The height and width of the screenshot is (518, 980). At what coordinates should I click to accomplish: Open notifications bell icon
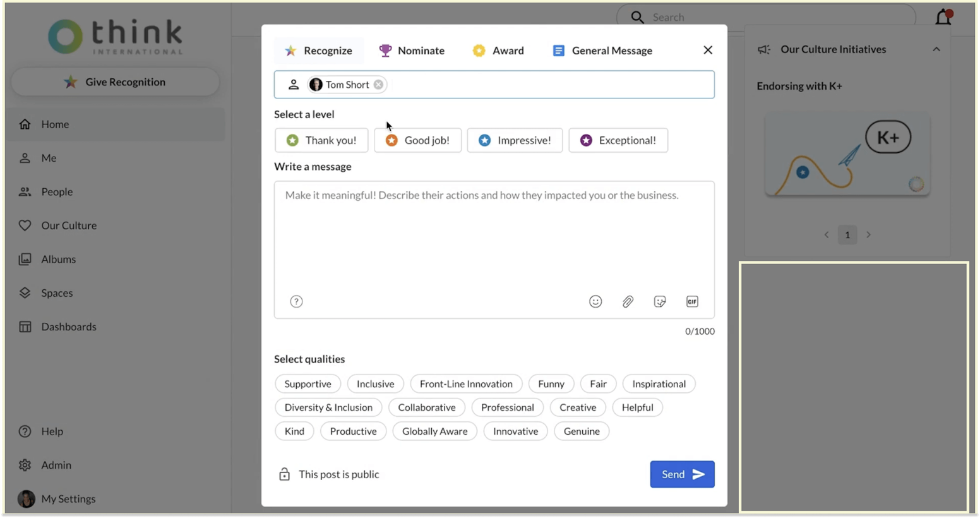point(943,17)
